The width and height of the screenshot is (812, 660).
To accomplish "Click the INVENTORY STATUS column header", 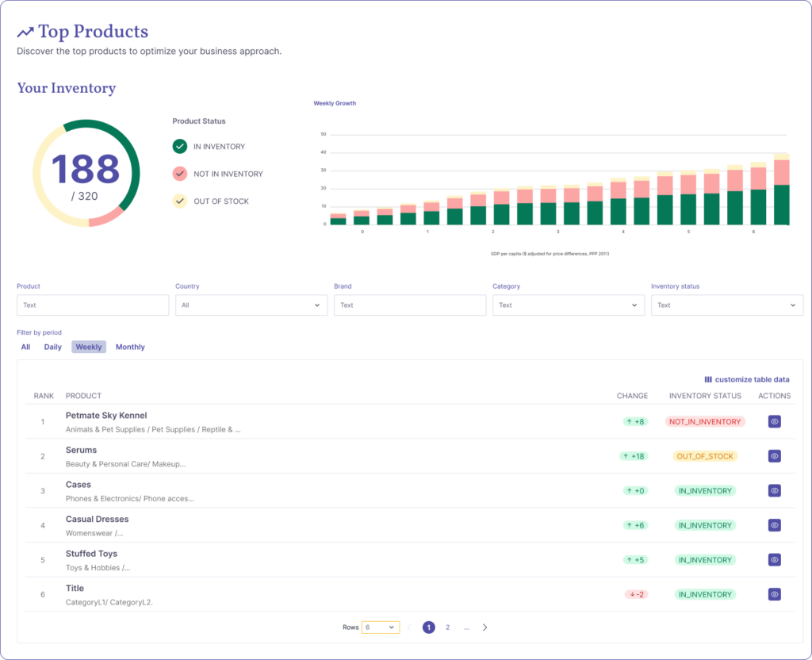I will click(705, 396).
